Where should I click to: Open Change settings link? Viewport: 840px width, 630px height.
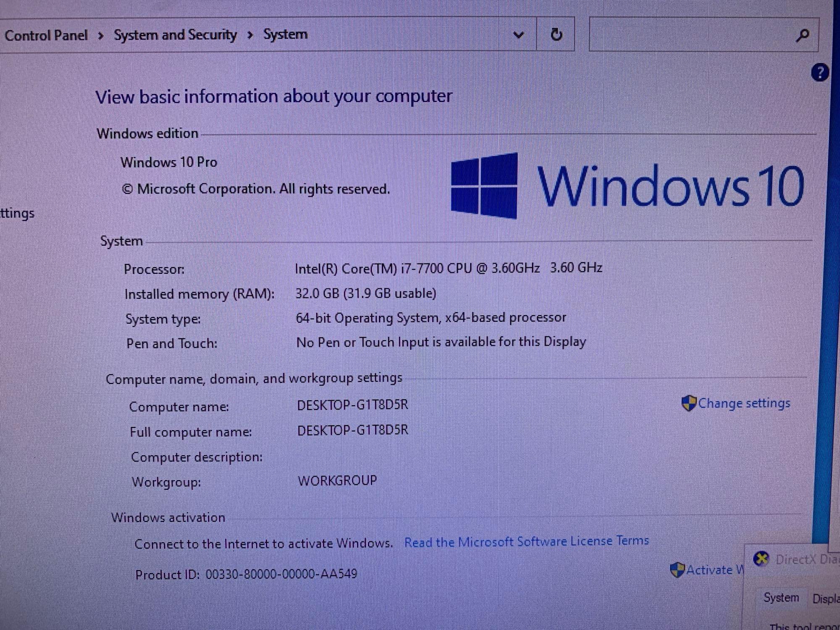[x=744, y=403]
